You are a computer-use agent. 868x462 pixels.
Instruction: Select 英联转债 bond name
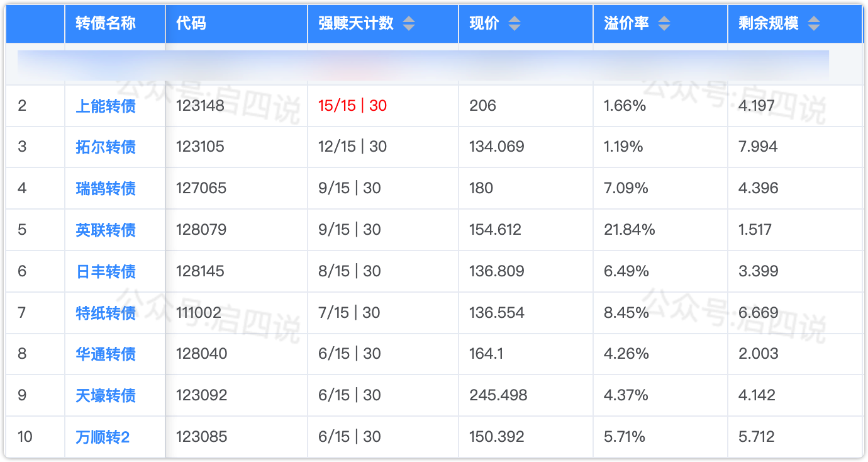(x=106, y=230)
